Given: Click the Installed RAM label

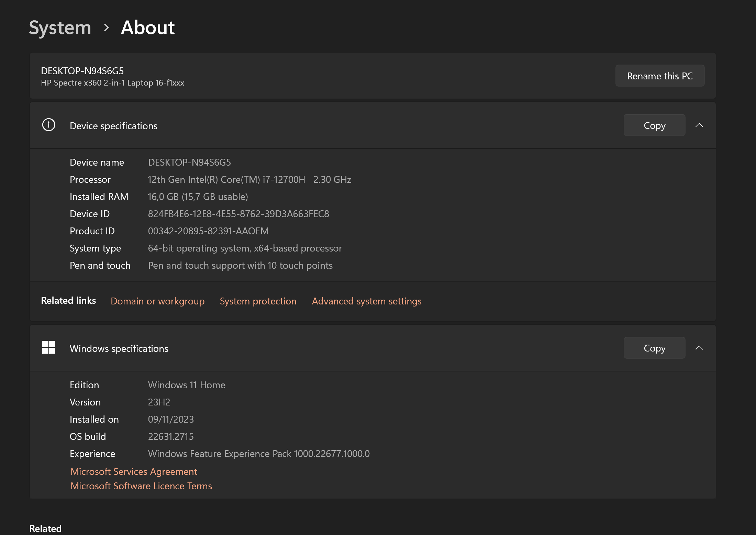Looking at the screenshot, I should 99,197.
